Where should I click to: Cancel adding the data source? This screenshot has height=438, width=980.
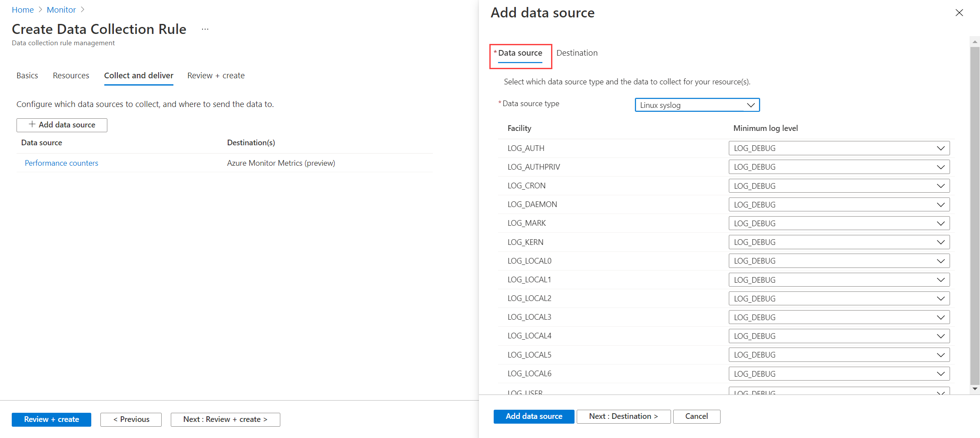pyautogui.click(x=696, y=416)
